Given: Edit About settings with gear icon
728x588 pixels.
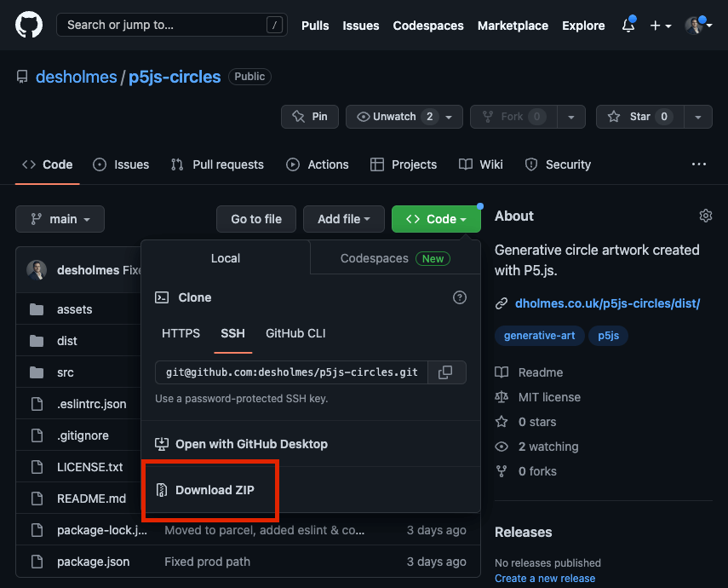Looking at the screenshot, I should (x=706, y=216).
